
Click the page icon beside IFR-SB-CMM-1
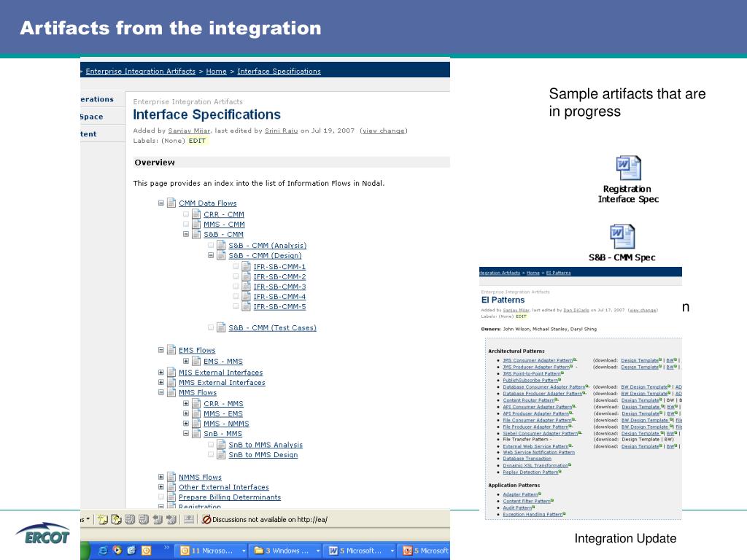[246, 267]
